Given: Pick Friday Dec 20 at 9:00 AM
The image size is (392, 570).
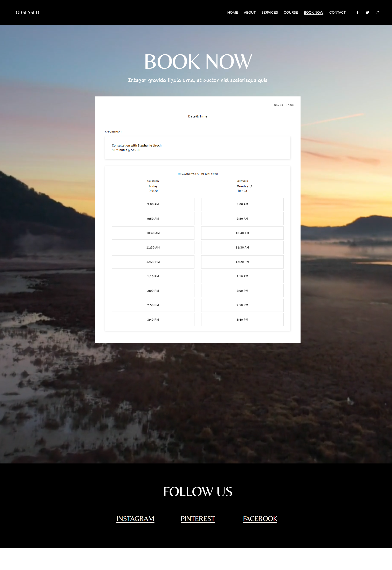Looking at the screenshot, I should point(153,204).
